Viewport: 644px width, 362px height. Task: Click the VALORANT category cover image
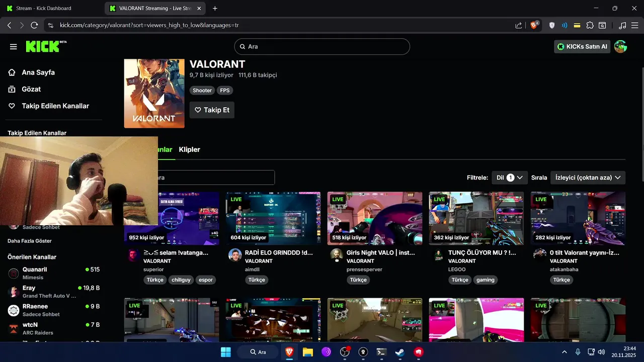(154, 94)
